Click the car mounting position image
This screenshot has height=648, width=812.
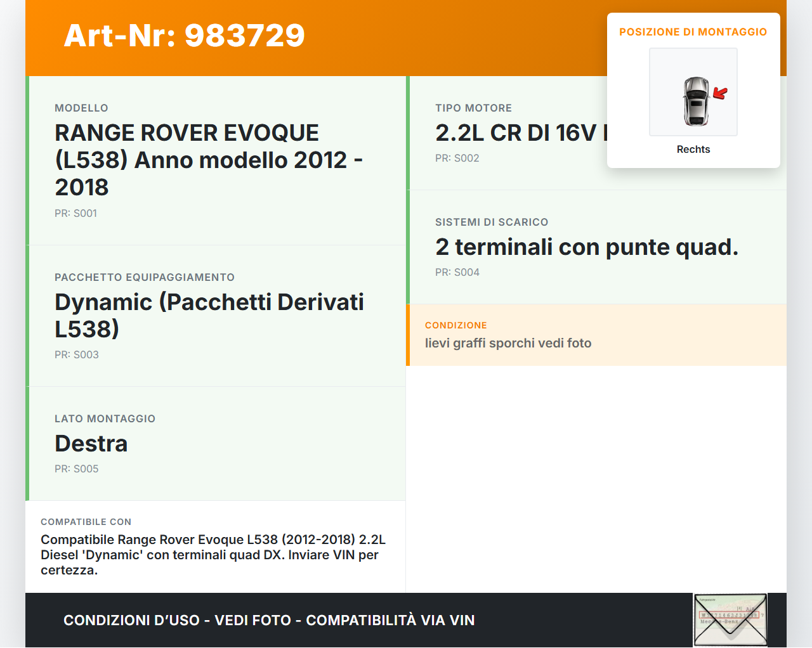click(x=693, y=92)
